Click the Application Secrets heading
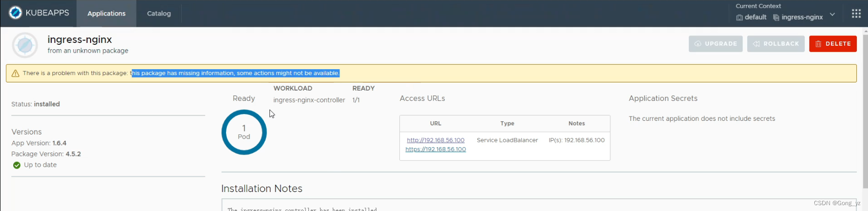This screenshot has width=868, height=211. [x=663, y=98]
